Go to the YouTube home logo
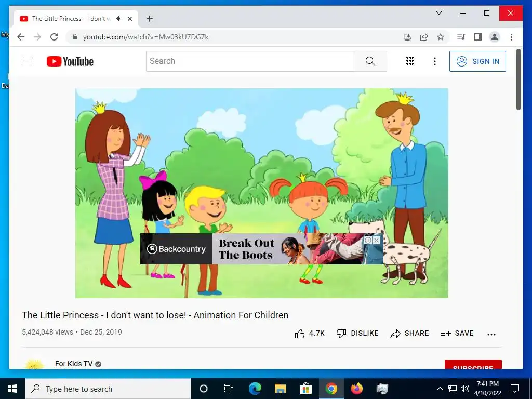This screenshot has height=399, width=532. click(70, 61)
